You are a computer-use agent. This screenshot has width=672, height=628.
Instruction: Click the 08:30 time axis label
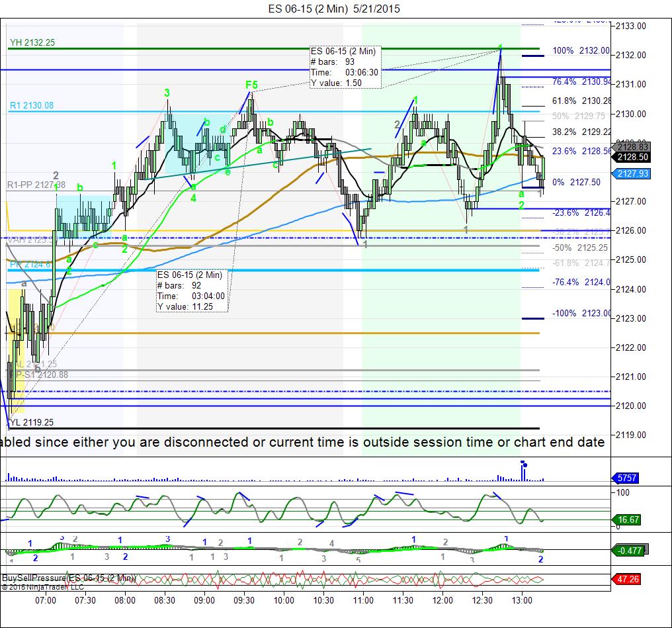165,600
